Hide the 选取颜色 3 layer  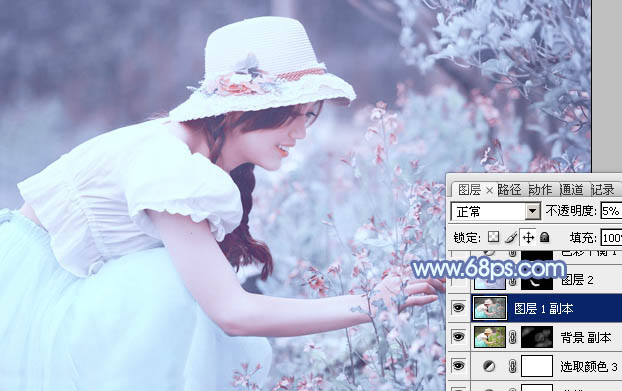(x=458, y=366)
